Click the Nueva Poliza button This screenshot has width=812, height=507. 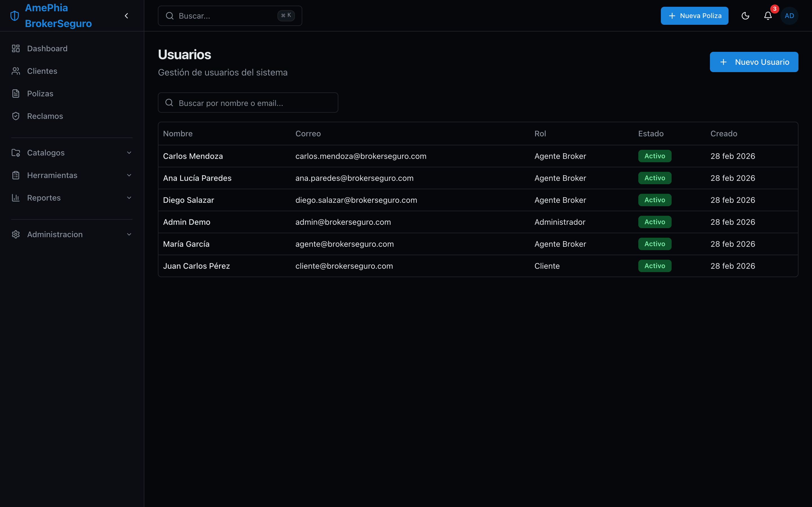click(x=694, y=16)
